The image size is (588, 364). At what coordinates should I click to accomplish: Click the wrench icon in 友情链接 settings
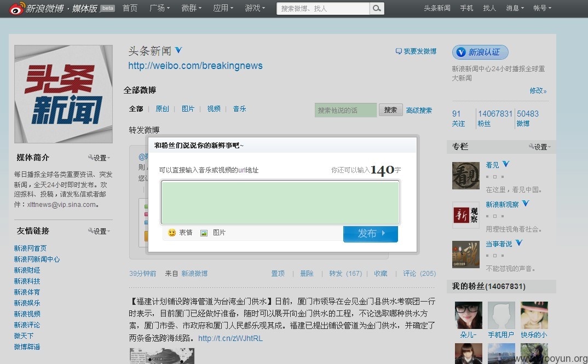coord(90,231)
